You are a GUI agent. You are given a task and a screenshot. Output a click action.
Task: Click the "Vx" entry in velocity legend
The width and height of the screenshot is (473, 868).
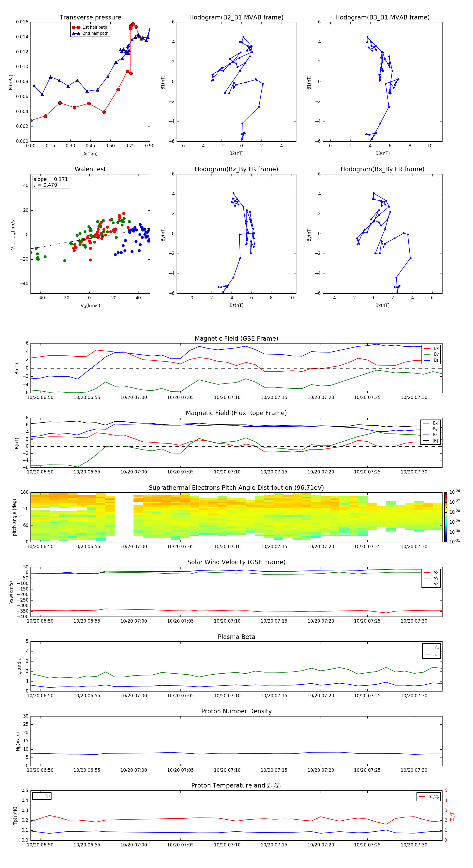point(431,572)
